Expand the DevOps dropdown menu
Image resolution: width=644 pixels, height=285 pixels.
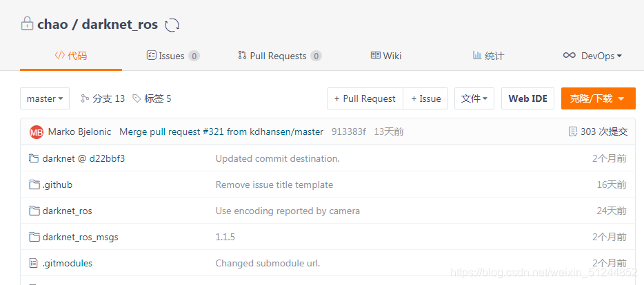[592, 56]
